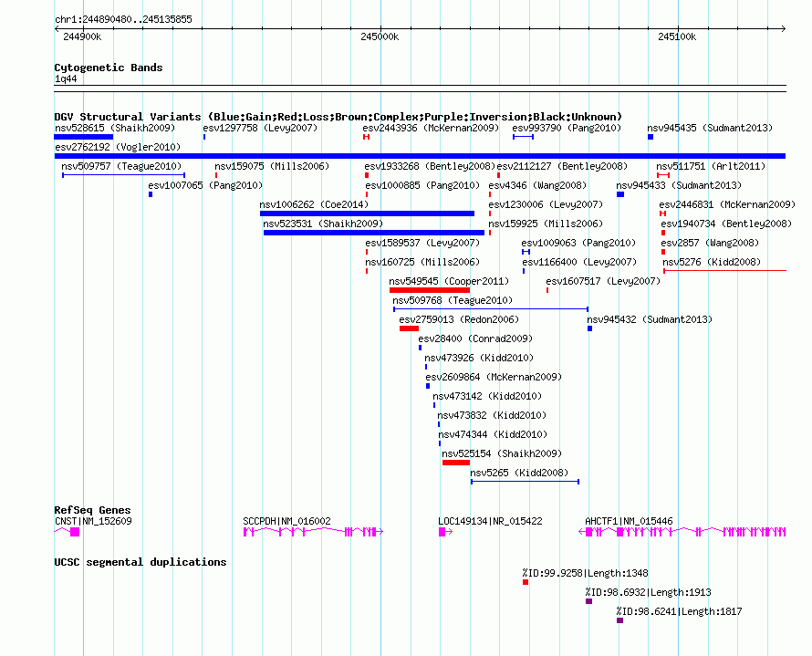812x656 pixels.
Task: Select the esv4346 (Wang2008) label
Action: click(x=537, y=185)
